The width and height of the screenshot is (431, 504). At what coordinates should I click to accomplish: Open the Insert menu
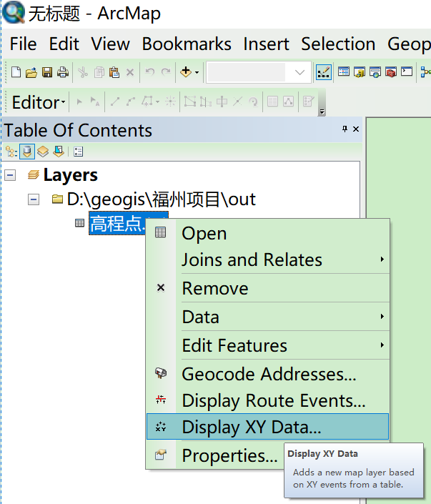(266, 44)
